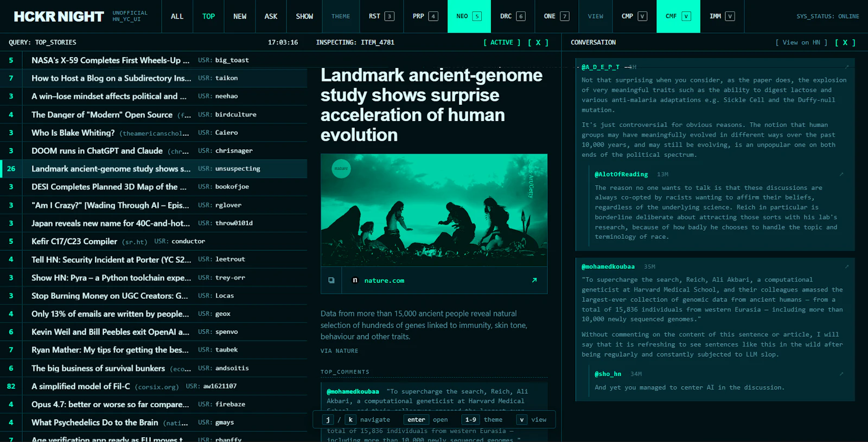Image resolution: width=868 pixels, height=442 pixels.
Task: Select story 'The Danger of "Modern" Open Source'
Action: tap(154, 115)
